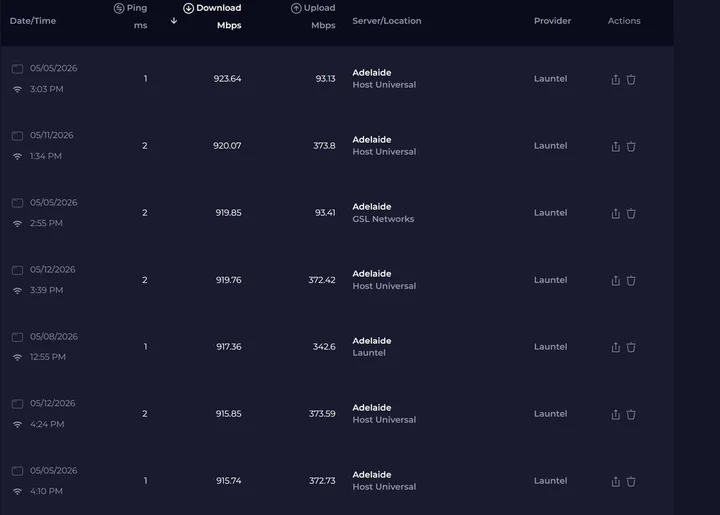Sort by Ping ms column
Screen dimensions: 720x515
pos(131,17)
